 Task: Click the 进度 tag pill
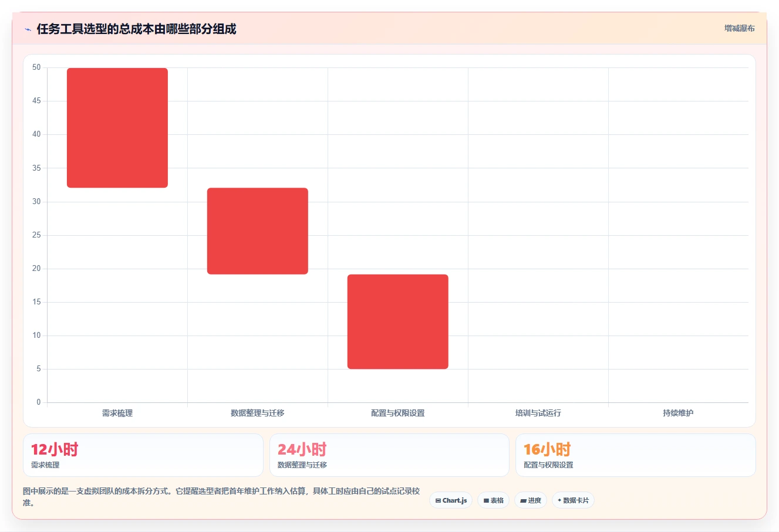531,500
